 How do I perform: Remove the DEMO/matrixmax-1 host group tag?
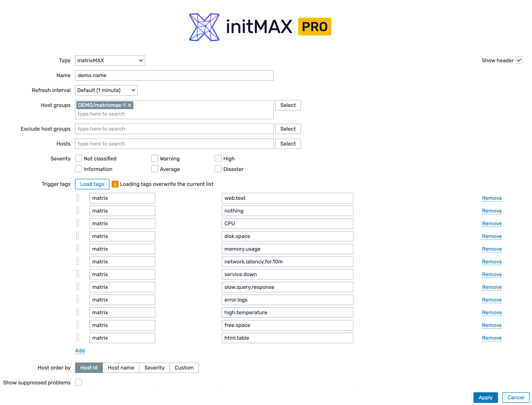pos(130,105)
